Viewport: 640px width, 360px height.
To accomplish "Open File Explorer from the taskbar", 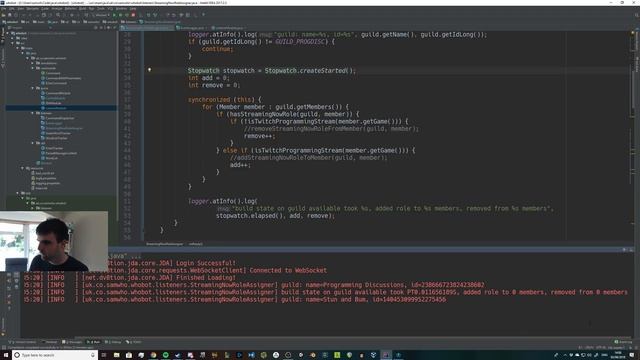I will (116, 355).
